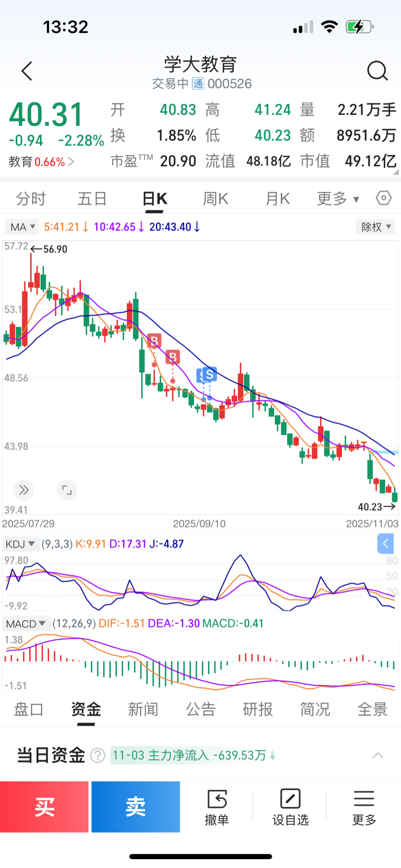Tap the 56.90 high price label
Screen dimensions: 401x868
coord(55,249)
